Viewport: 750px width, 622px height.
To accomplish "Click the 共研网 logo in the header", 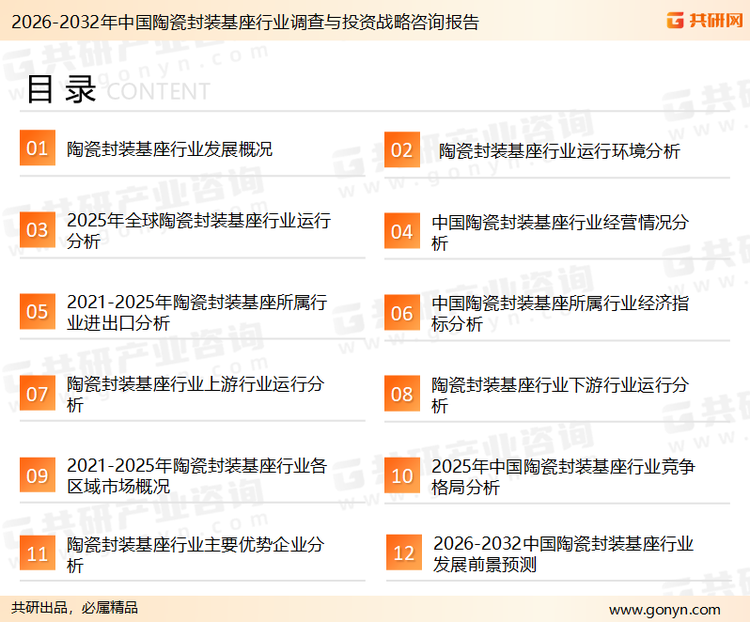I will click(x=705, y=21).
